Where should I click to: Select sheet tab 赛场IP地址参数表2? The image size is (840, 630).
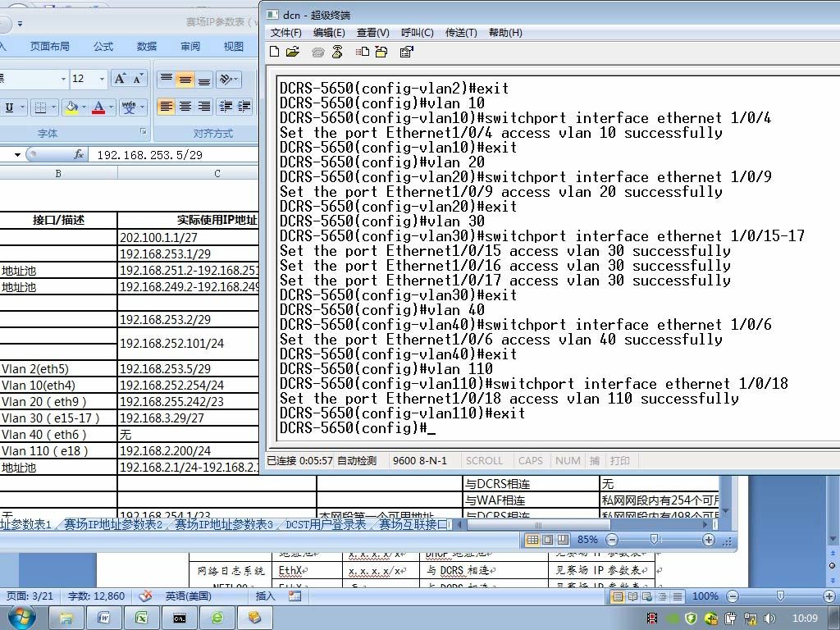coord(113,524)
